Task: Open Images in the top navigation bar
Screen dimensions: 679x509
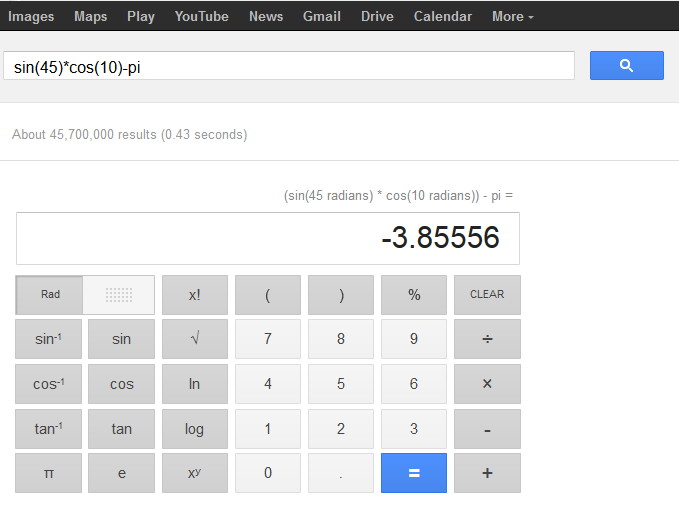Action: click(x=31, y=16)
